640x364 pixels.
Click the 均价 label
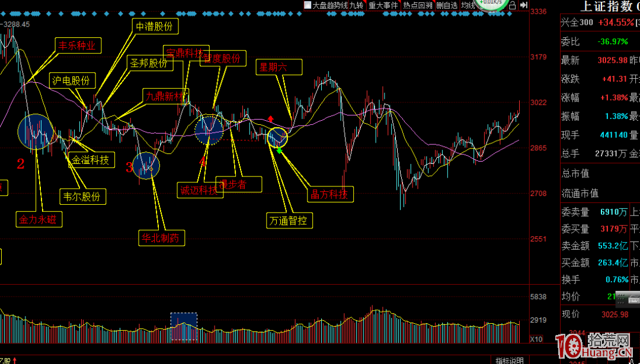(570, 297)
